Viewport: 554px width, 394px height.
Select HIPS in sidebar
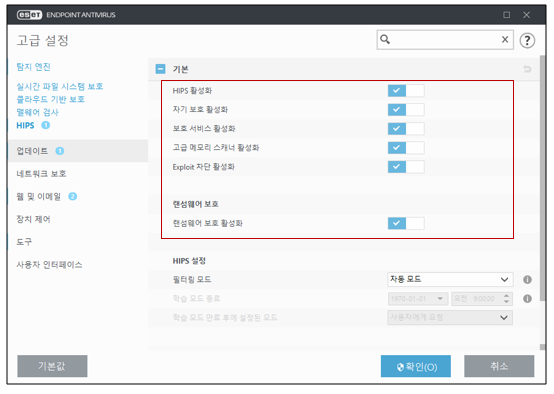tap(25, 125)
